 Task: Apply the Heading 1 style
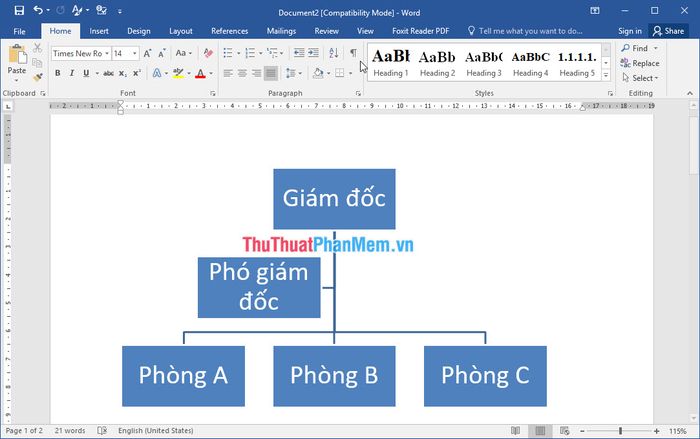click(391, 63)
